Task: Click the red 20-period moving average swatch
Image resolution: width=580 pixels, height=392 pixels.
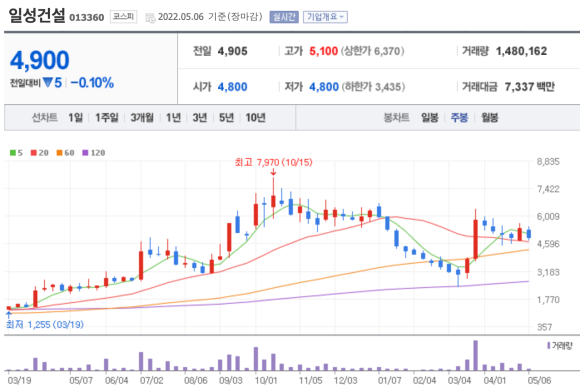Action: [34, 153]
